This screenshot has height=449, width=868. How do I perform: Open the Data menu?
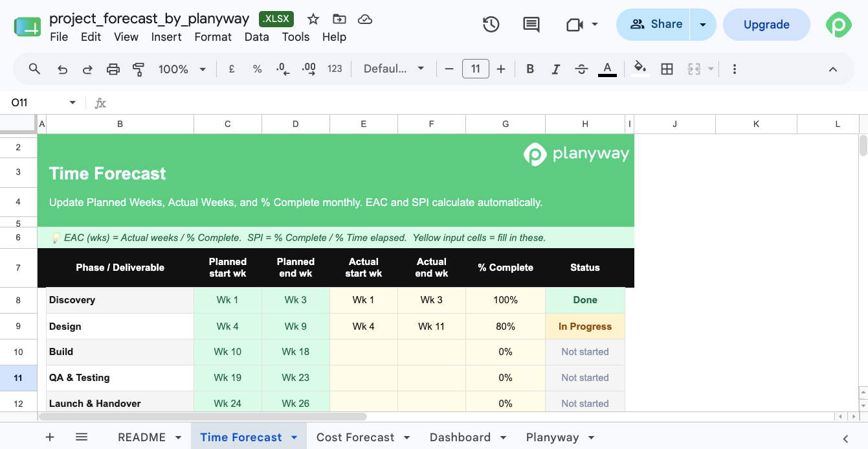point(256,37)
